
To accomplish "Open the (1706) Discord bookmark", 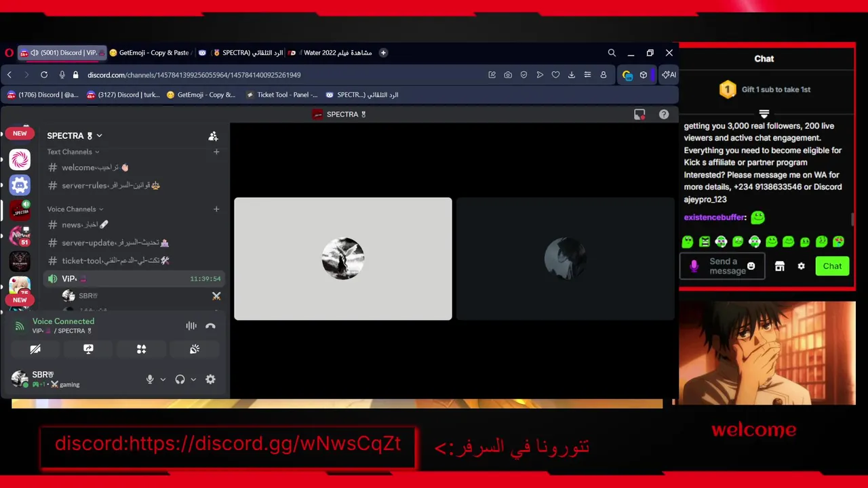I will coord(43,95).
